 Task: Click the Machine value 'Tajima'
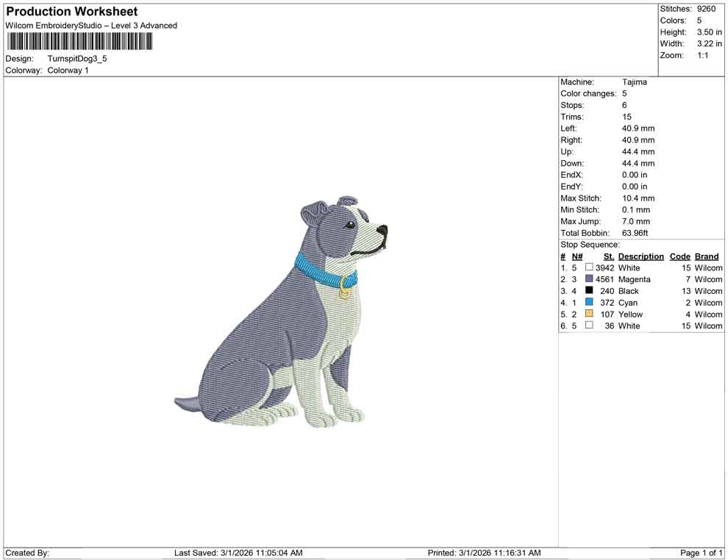coord(634,82)
